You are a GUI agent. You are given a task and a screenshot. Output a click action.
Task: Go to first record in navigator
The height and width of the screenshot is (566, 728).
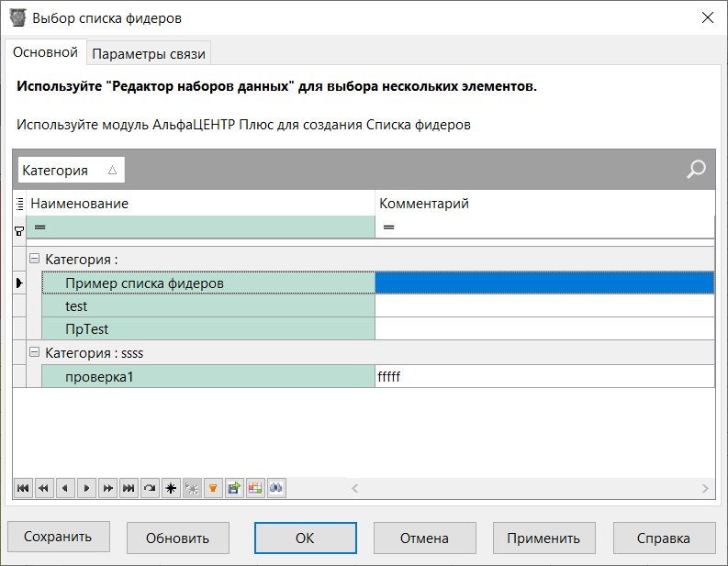22,489
